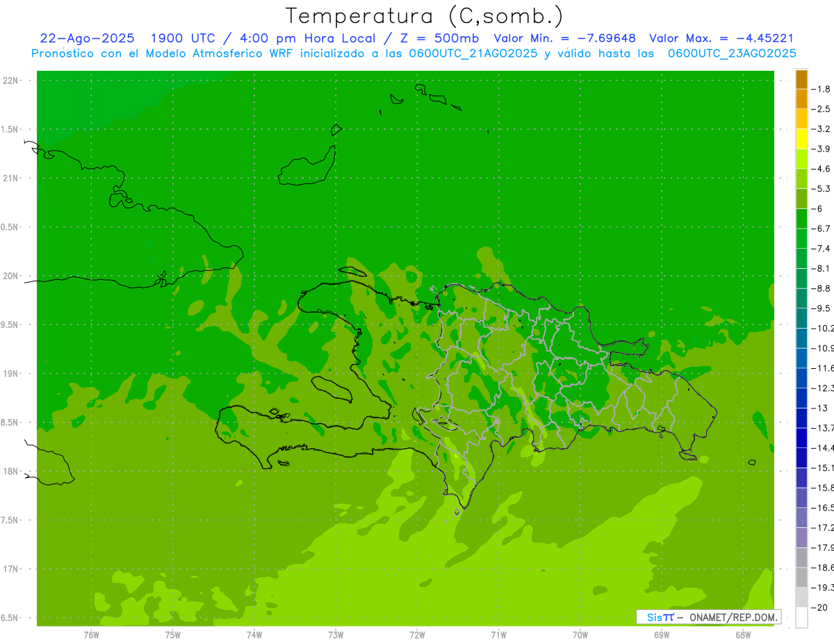Click the -12.3 value on color scale

pyautogui.click(x=821, y=388)
